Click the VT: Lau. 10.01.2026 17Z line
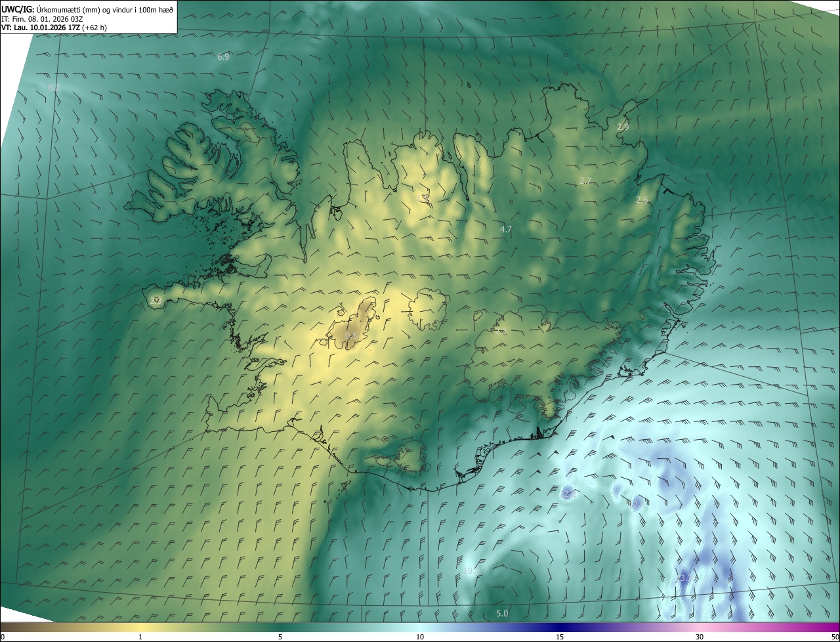 pyautogui.click(x=54, y=28)
